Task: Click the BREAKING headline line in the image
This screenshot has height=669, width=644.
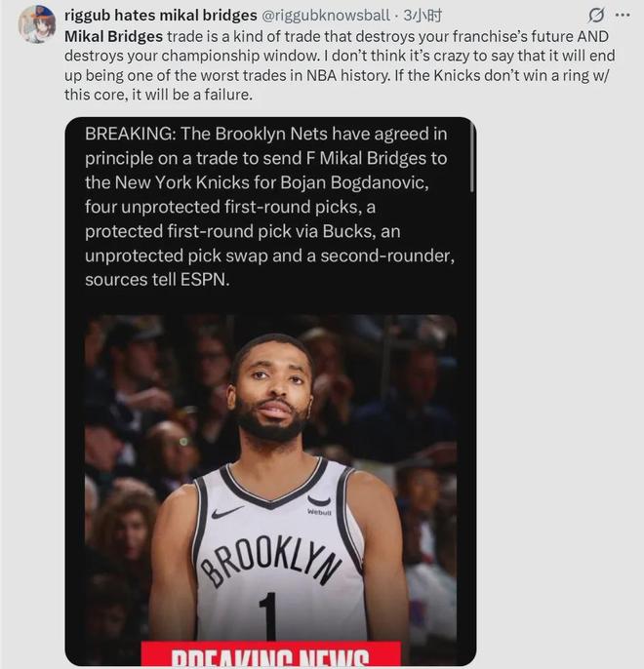Action: 265,134
